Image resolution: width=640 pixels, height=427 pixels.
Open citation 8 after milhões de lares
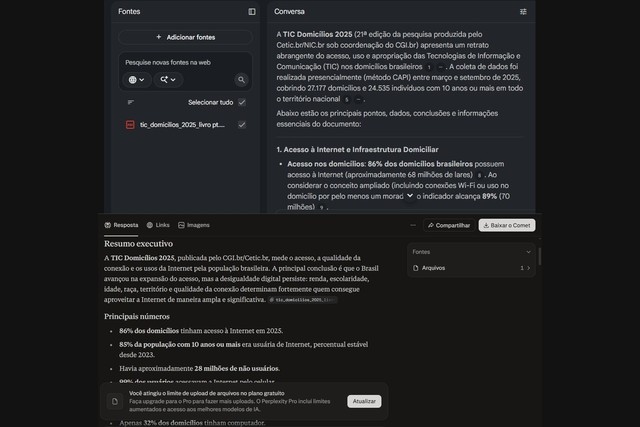click(479, 175)
